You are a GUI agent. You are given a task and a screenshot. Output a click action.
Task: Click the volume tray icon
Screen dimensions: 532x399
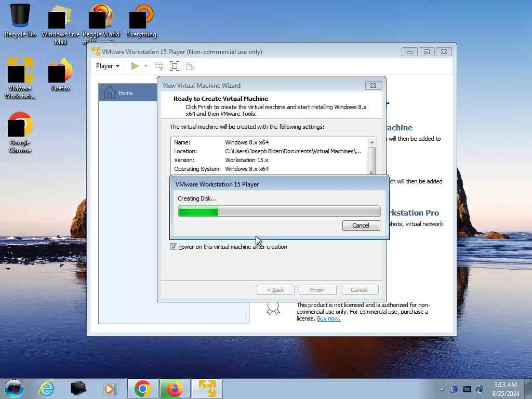tap(480, 389)
